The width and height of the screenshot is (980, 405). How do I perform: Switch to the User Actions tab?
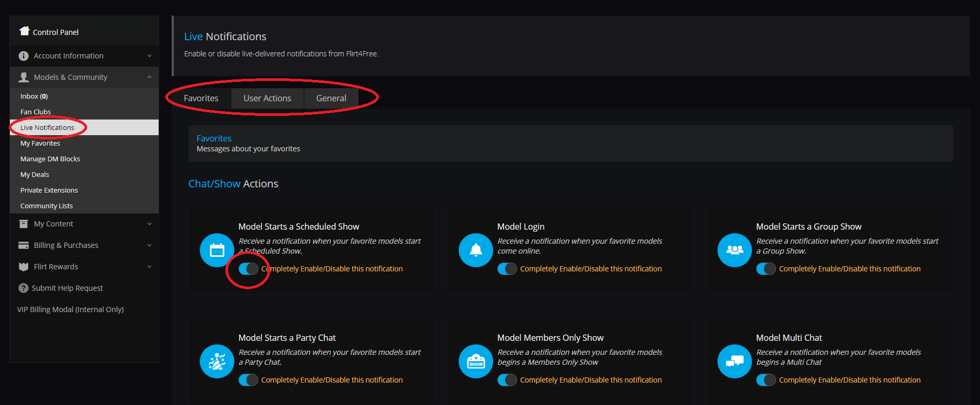(x=267, y=98)
